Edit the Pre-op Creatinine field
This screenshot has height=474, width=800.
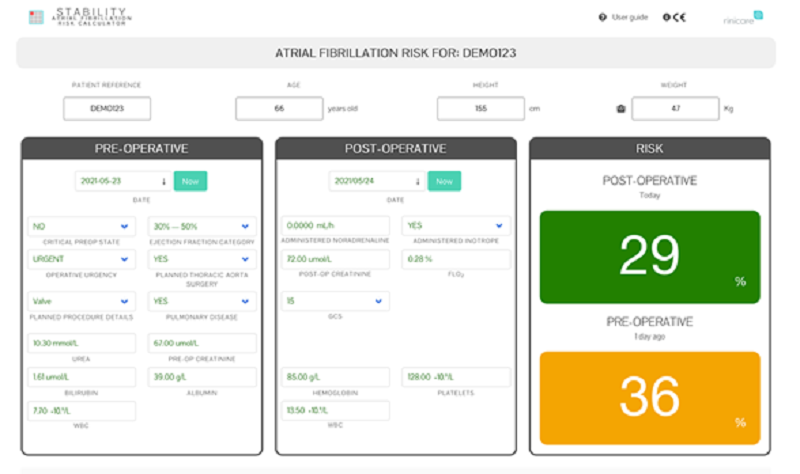tap(202, 343)
